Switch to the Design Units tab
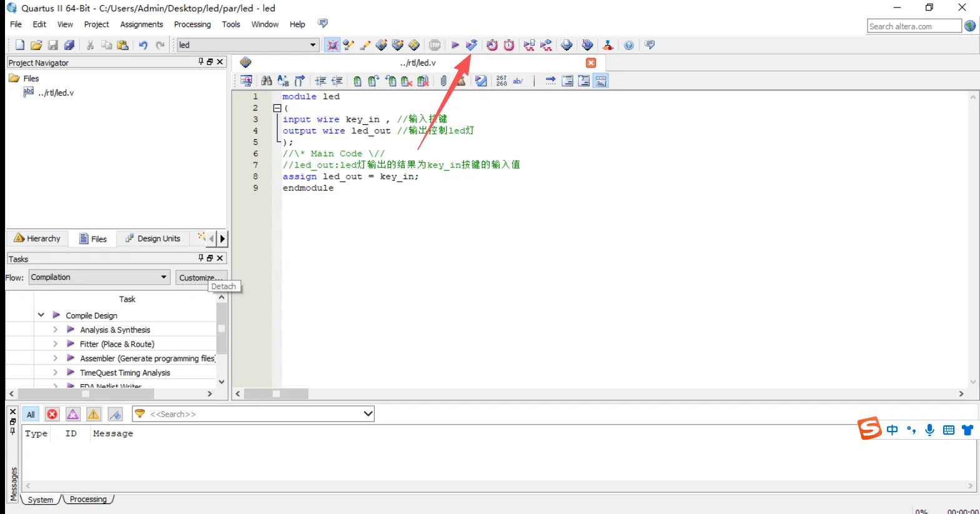The width and height of the screenshot is (980, 514). pos(153,239)
